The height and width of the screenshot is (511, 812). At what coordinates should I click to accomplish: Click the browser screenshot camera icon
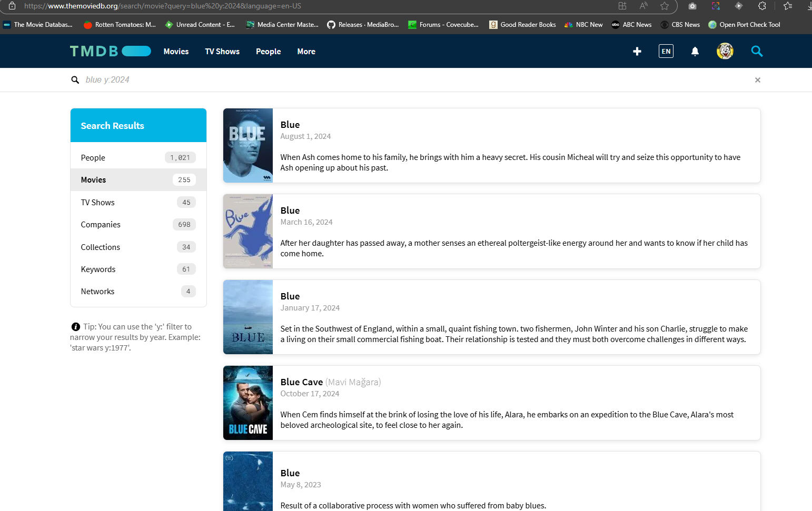692,6
